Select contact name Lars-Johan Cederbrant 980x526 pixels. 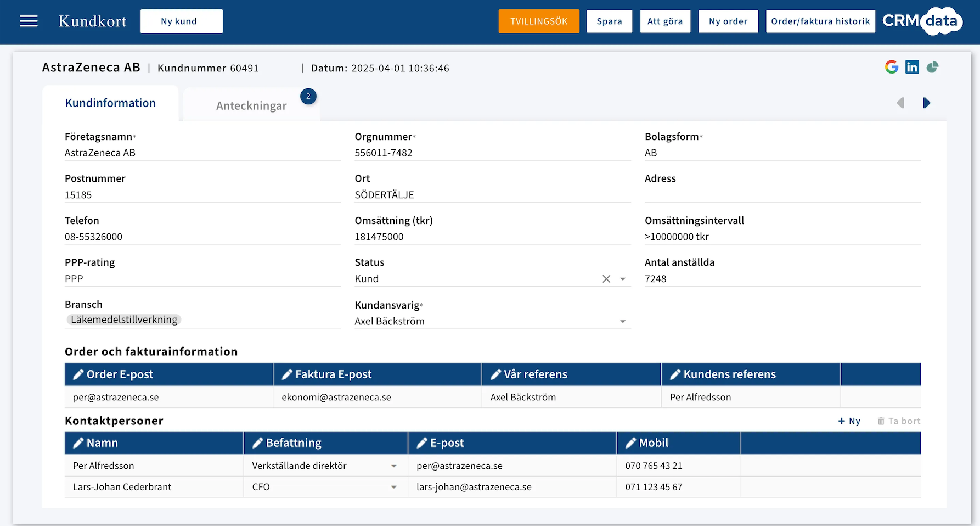[154, 488]
